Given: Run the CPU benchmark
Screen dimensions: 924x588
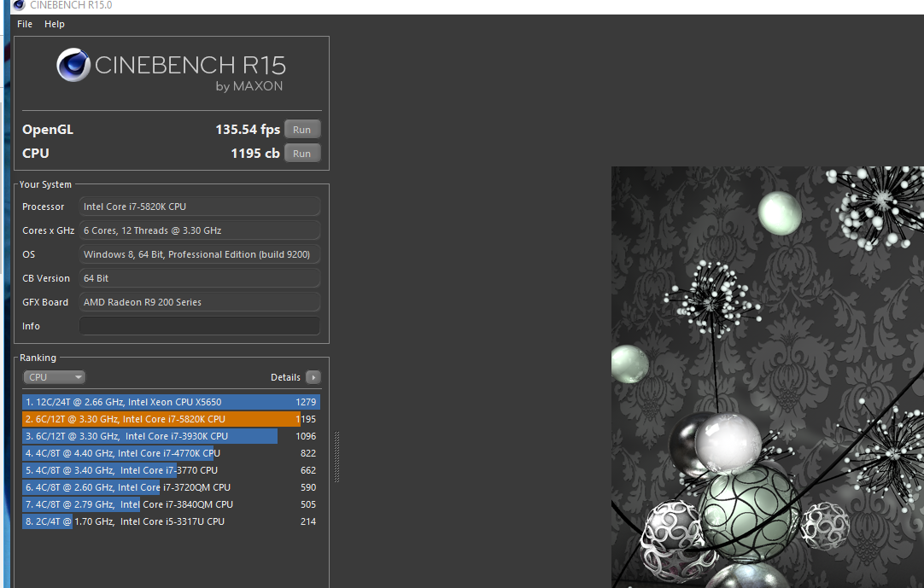Looking at the screenshot, I should [x=302, y=153].
